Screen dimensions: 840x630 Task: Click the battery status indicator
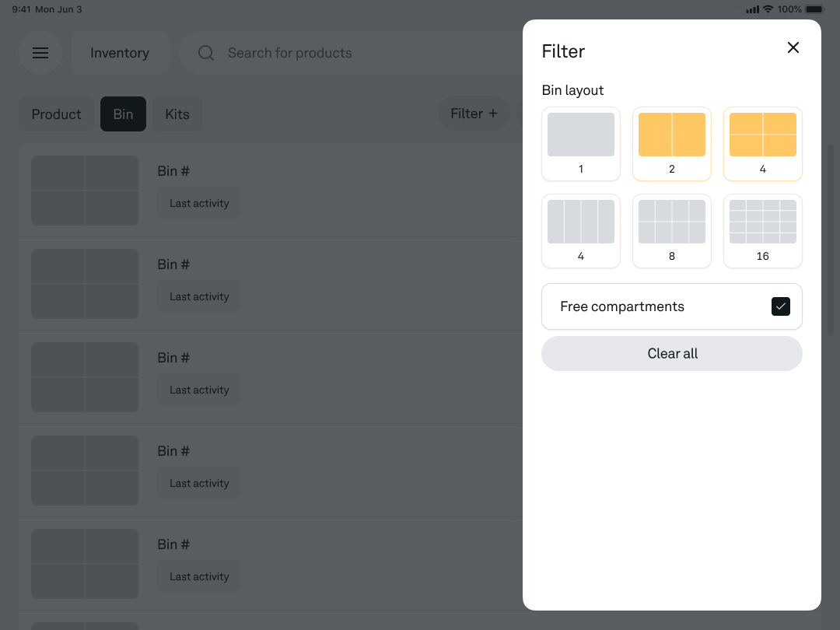click(815, 9)
